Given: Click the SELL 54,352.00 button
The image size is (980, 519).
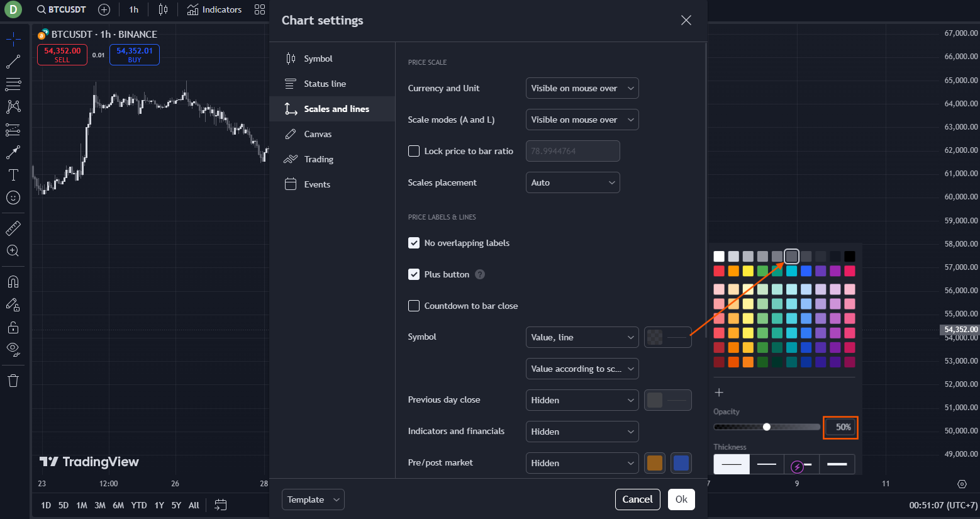Looking at the screenshot, I should pos(62,55).
